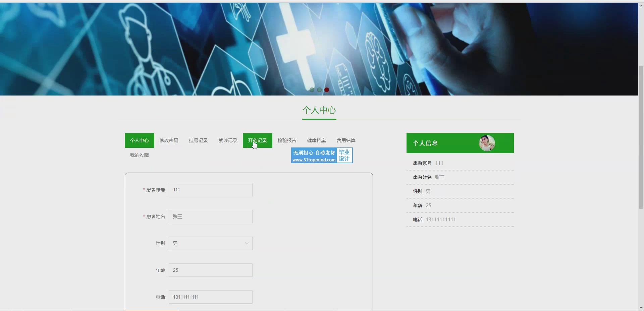The height and width of the screenshot is (311, 644).
Task: Open the 个人中心 tab
Action: [140, 140]
